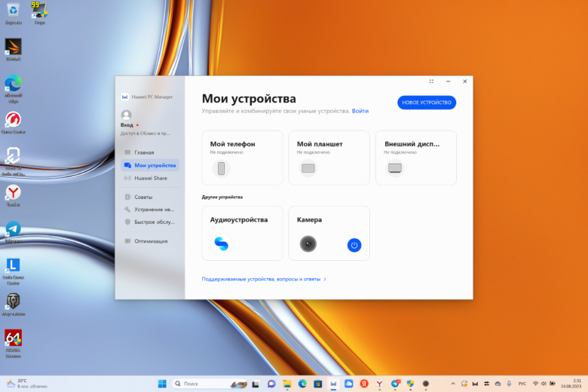
Task: Open the Аудиоустройства card
Action: tap(242, 234)
